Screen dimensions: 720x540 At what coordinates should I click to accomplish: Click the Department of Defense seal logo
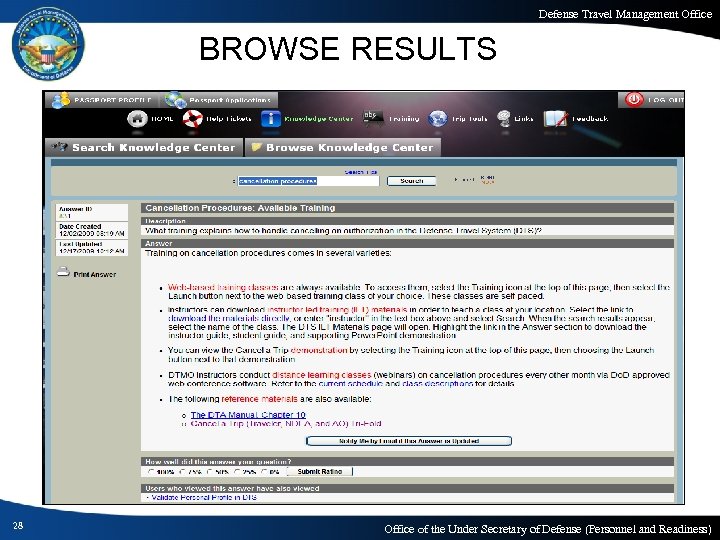48,44
